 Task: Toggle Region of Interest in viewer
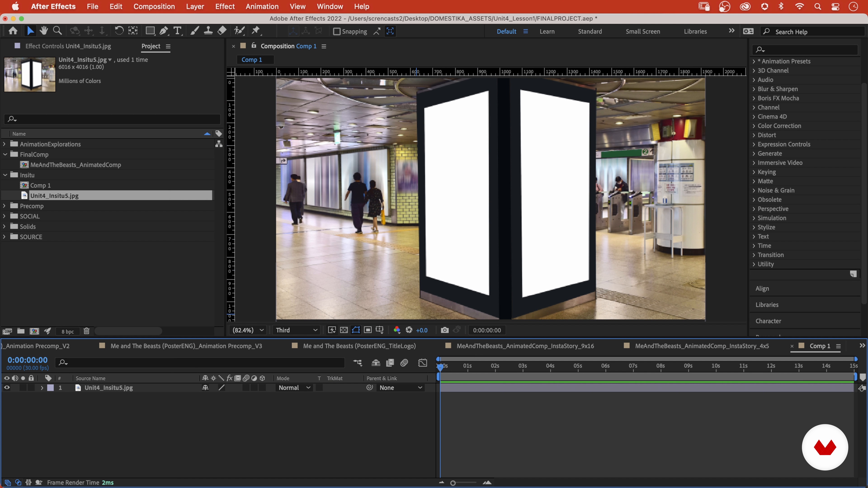tap(368, 330)
